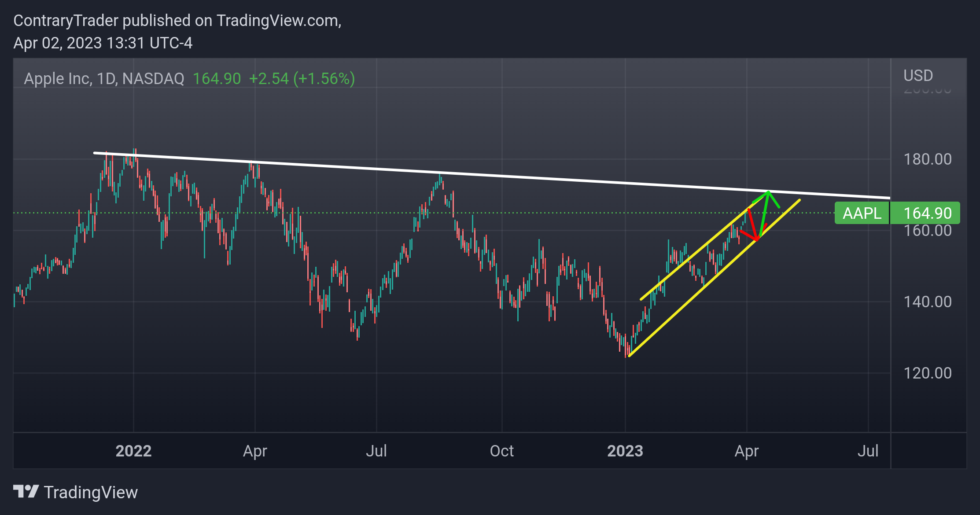Click the TradingView wordmark text
The width and height of the screenshot is (980, 515).
[91, 493]
